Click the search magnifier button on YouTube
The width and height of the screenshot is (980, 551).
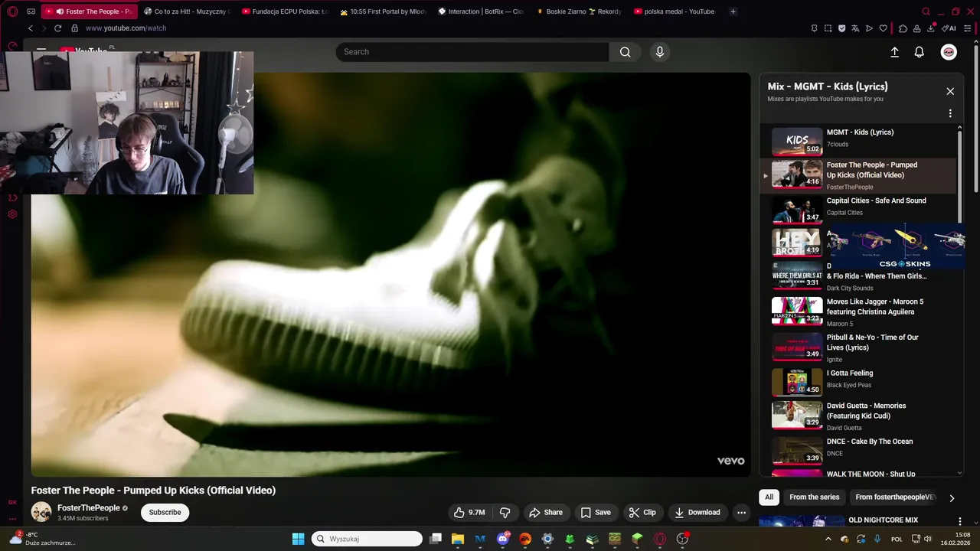tap(625, 52)
